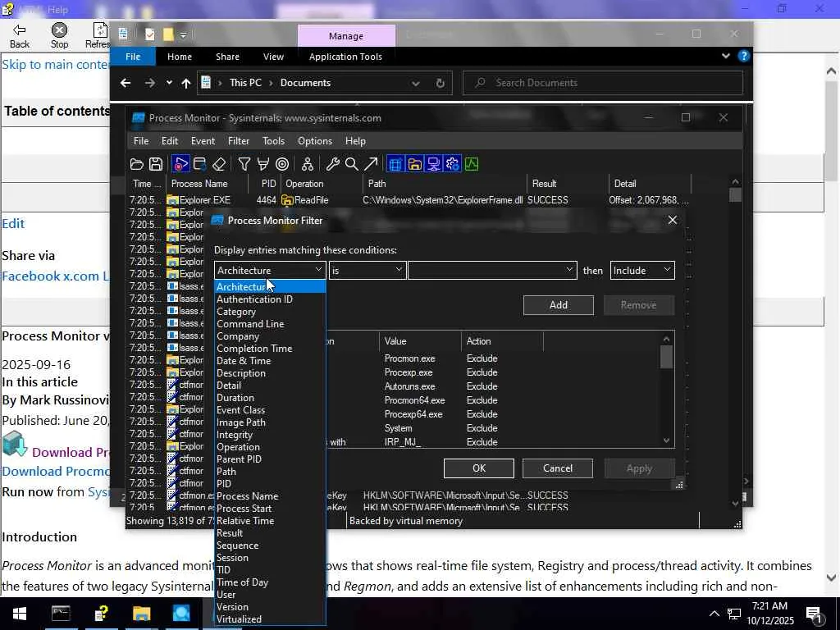
Task: Click the wrench toolbar icon
Action: point(333,164)
